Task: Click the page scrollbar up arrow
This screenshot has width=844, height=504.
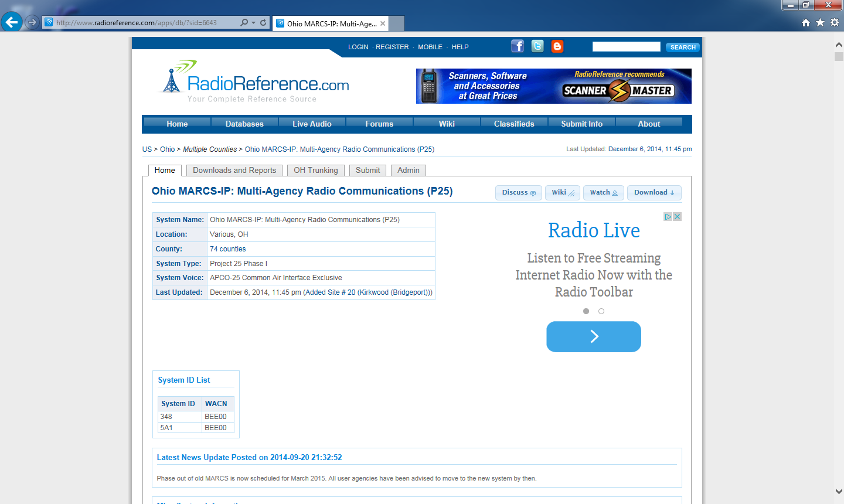Action: [839, 44]
